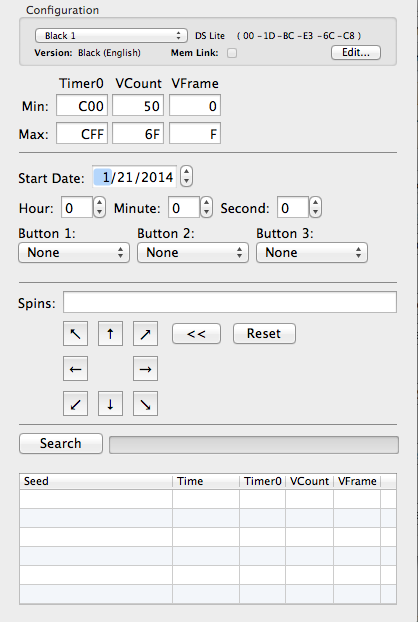Click the left spin arrow button

point(75,369)
